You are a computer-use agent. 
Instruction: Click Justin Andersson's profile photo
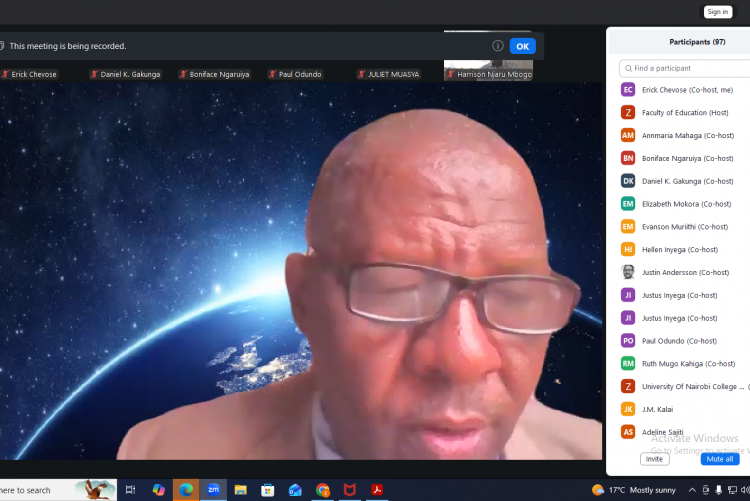(x=628, y=272)
